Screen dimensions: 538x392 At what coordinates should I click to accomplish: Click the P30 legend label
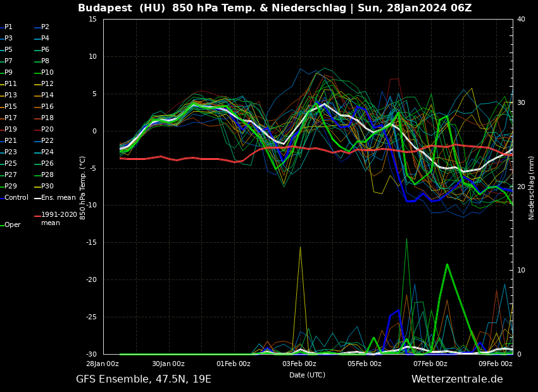point(47,187)
